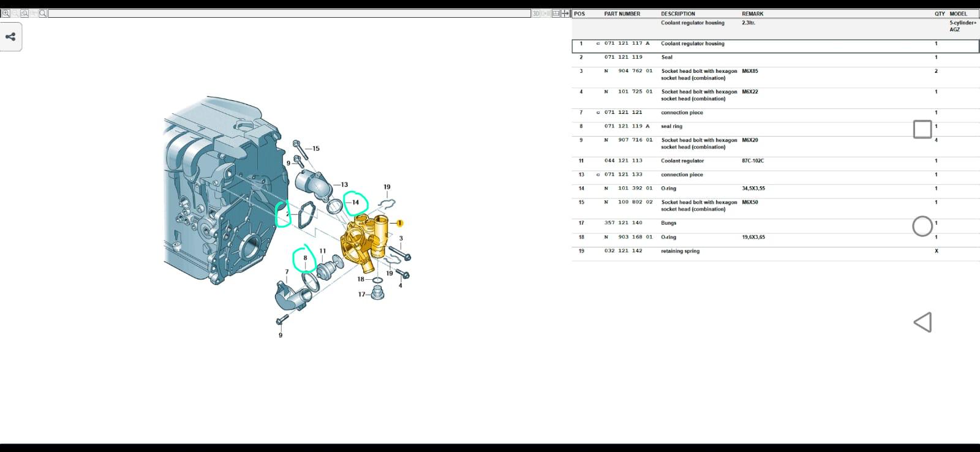Click the zoom fit magnifier icon
Screen dimensions: 980x452
point(24,13)
